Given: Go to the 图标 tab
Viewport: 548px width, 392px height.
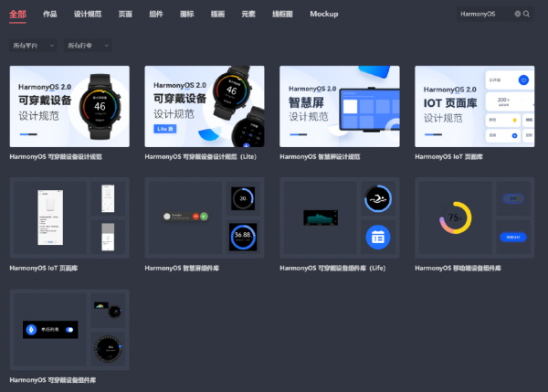Looking at the screenshot, I should click(x=186, y=14).
